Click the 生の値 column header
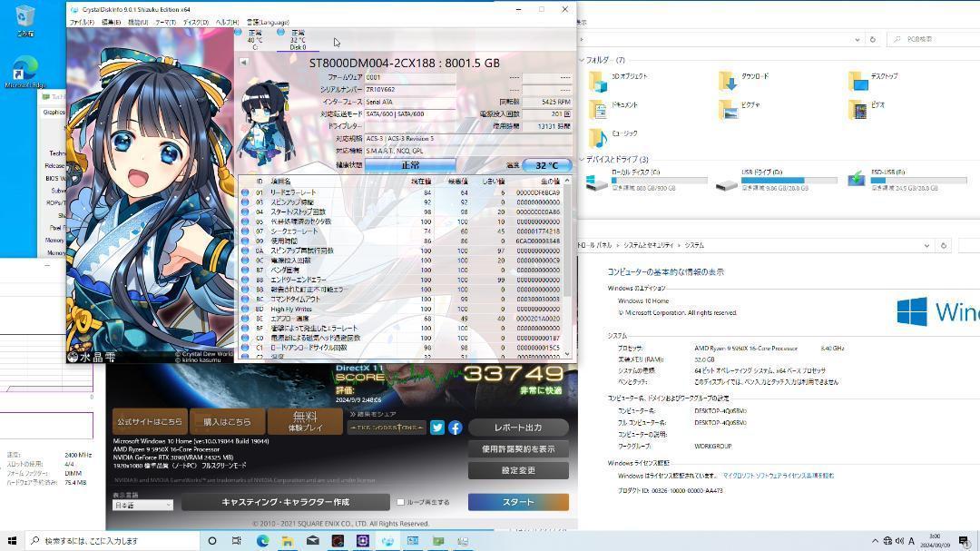 tap(549, 182)
